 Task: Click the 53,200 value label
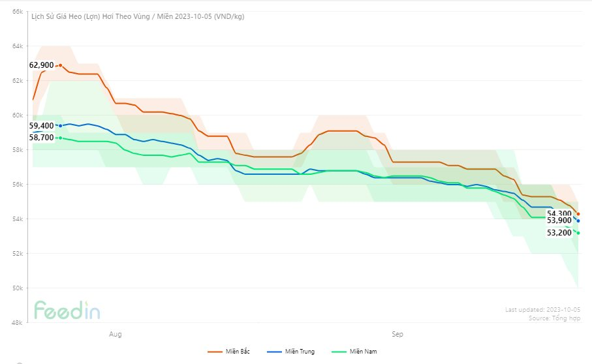pos(559,233)
